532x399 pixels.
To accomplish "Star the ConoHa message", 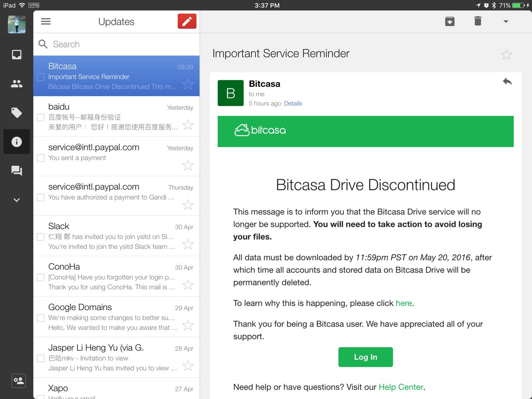I will (188, 285).
